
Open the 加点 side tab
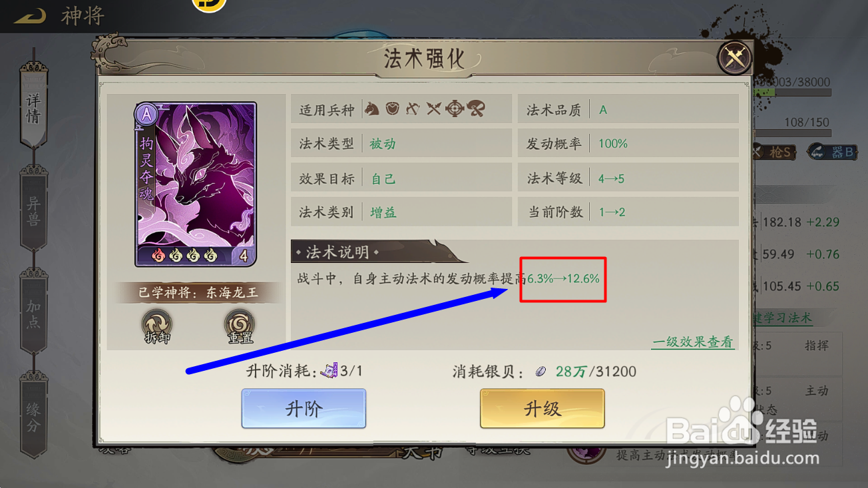[33, 313]
